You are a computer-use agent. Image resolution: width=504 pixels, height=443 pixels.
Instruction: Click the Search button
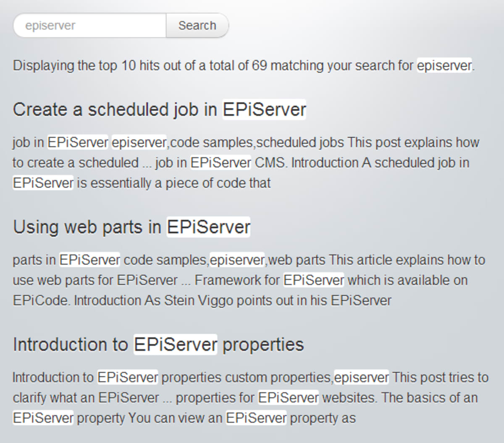click(197, 25)
